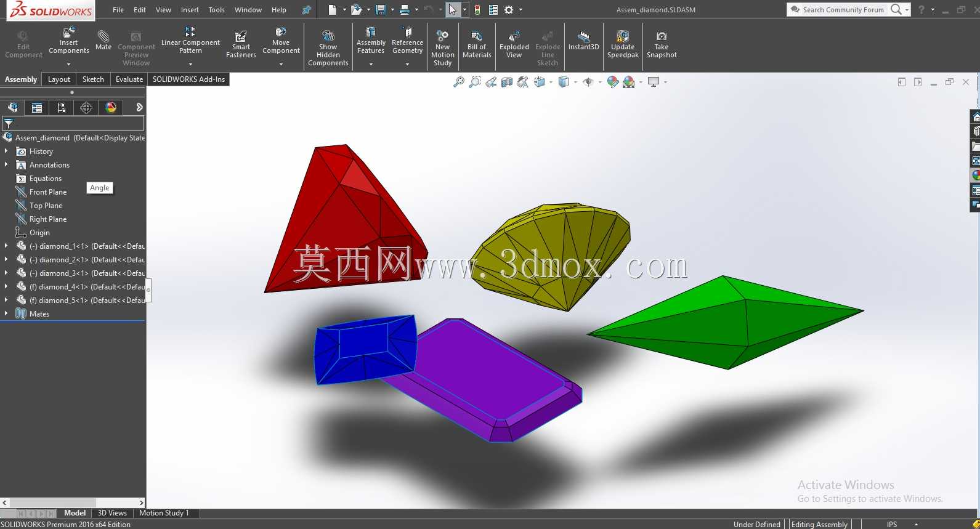The image size is (980, 529).
Task: Expand the Mates folder node
Action: [x=6, y=313]
